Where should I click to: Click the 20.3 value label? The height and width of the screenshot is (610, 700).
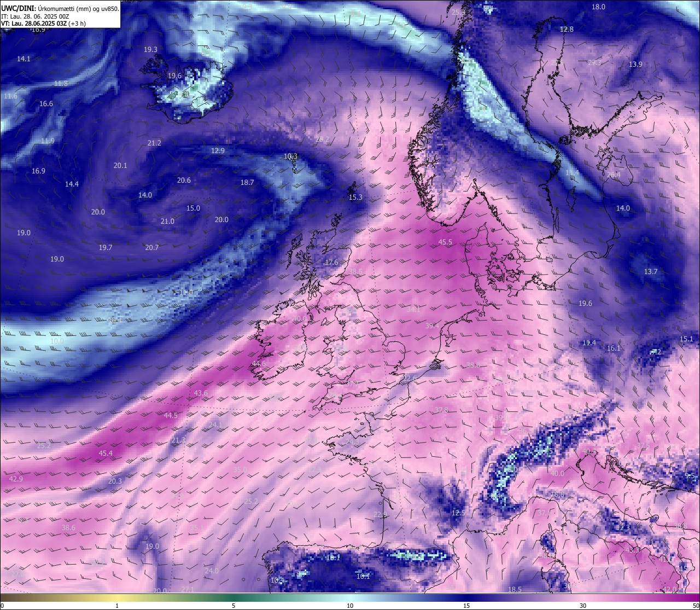point(115,481)
